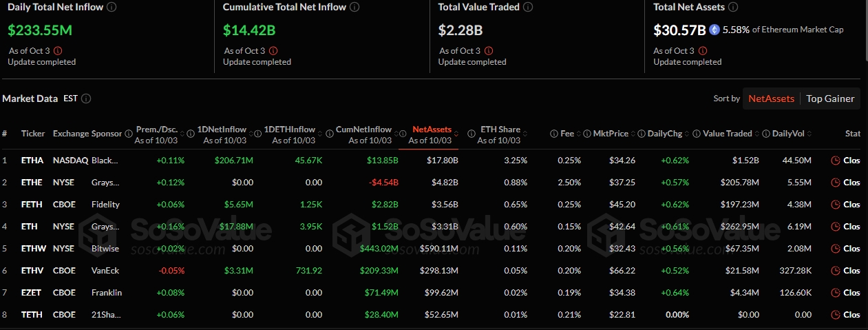Open the ETHA ticker link
This screenshot has width=868, height=330.
coord(32,161)
